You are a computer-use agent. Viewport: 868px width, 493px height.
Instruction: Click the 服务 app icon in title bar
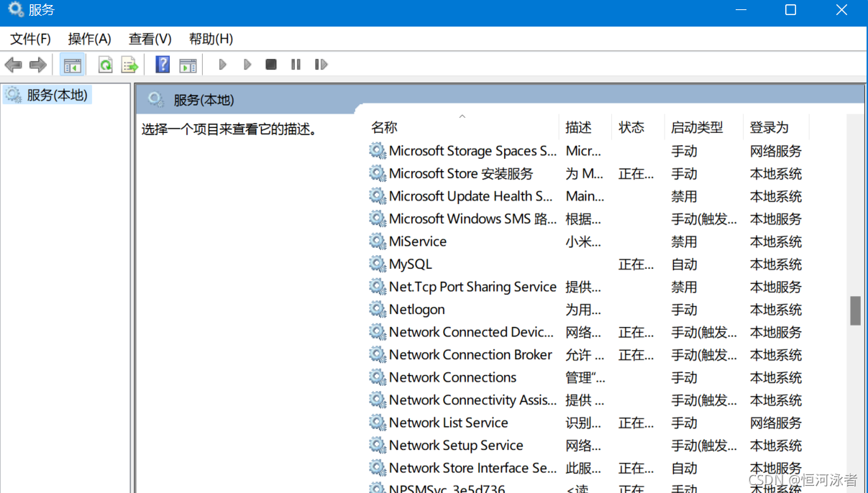coord(15,9)
